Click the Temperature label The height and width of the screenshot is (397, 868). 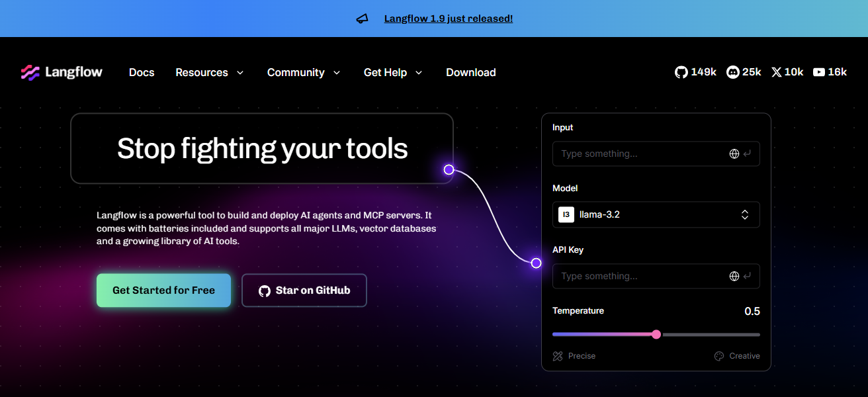pyautogui.click(x=578, y=310)
